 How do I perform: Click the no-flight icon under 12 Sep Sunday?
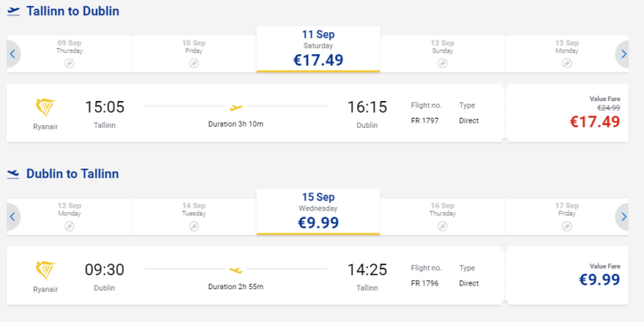pos(442,63)
